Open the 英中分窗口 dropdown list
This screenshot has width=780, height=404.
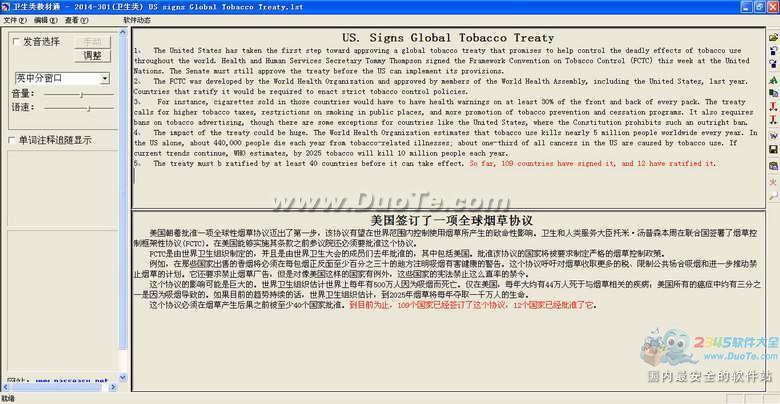(104, 78)
